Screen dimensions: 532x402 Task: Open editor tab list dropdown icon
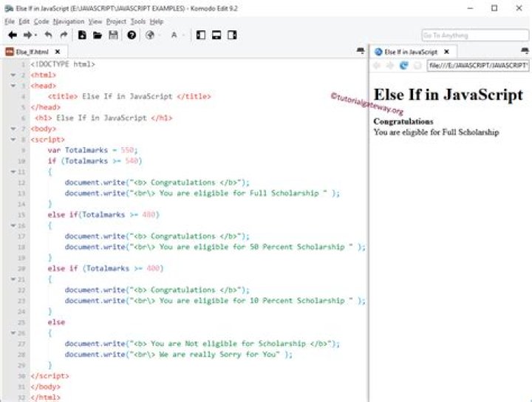[361, 51]
